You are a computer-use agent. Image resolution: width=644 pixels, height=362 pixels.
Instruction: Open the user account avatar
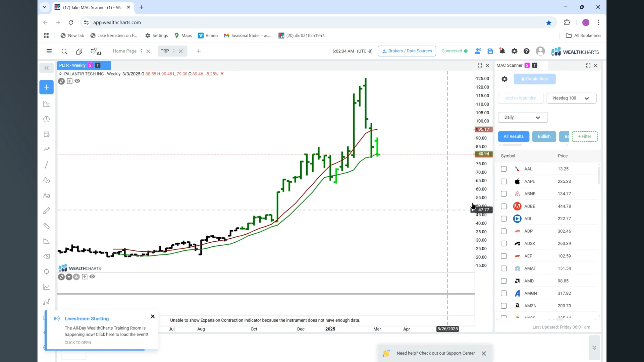(x=540, y=51)
